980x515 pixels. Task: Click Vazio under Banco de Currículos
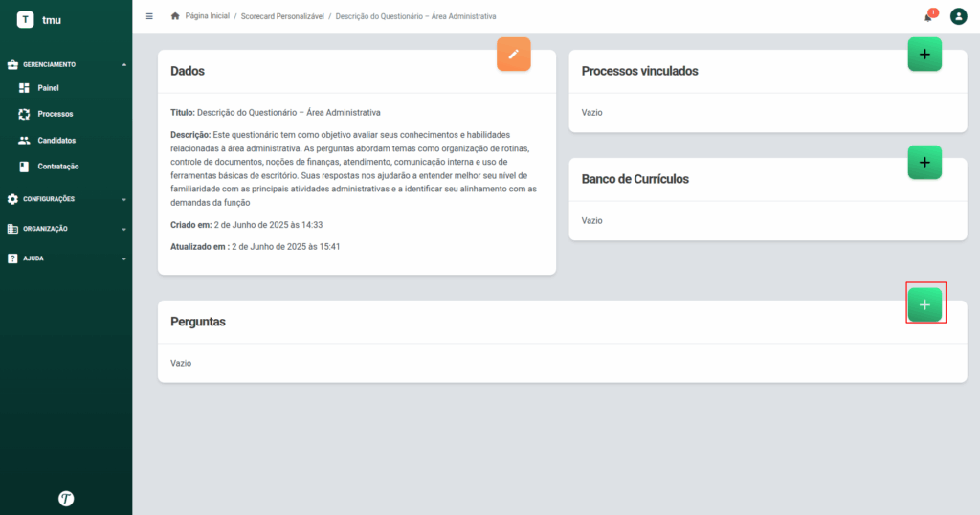click(x=591, y=220)
